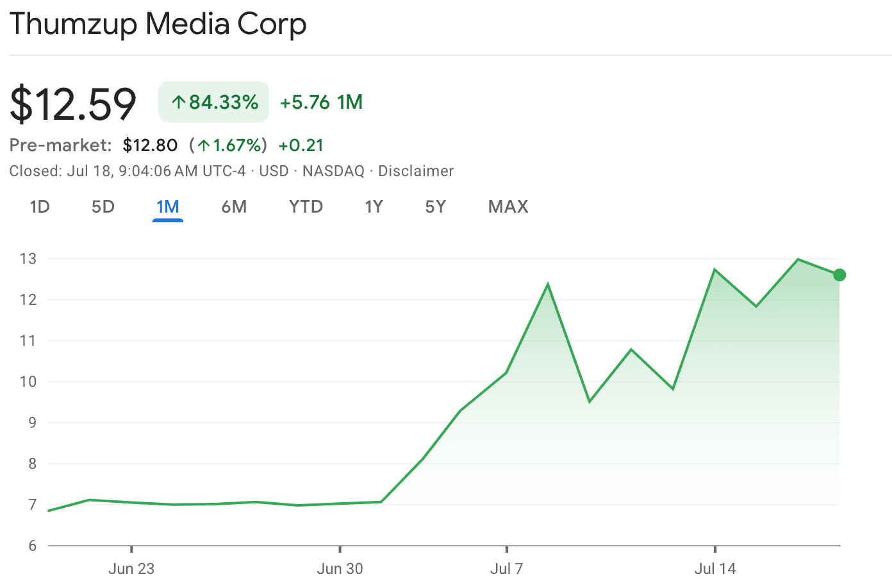Viewport: 892px width, 588px height.
Task: Show the 6M price history
Action: click(234, 207)
